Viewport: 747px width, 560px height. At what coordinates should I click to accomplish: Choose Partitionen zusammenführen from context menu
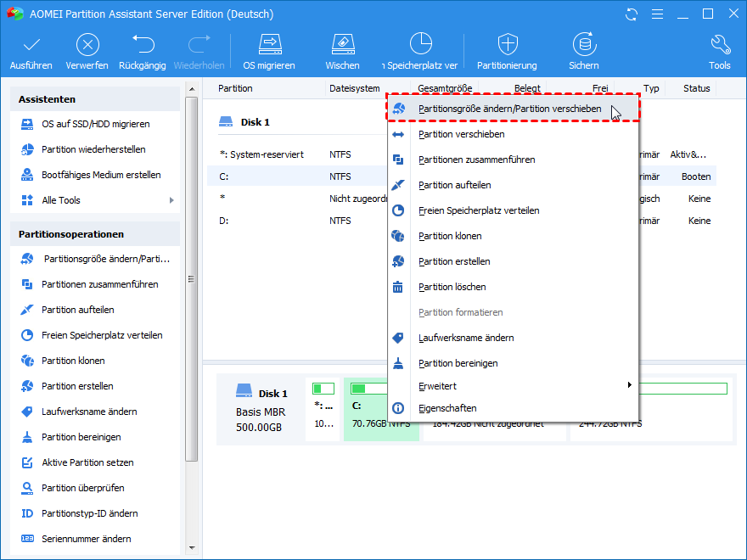coord(513,160)
